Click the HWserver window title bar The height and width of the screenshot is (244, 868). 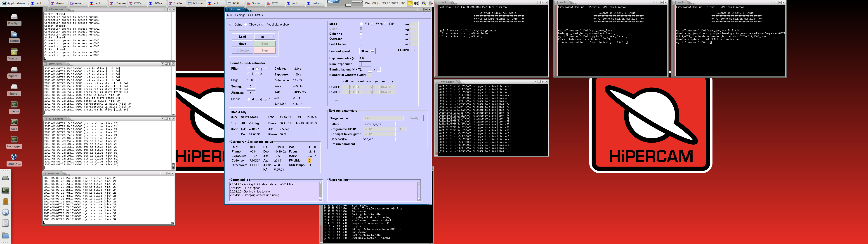pyautogui.click(x=109, y=64)
